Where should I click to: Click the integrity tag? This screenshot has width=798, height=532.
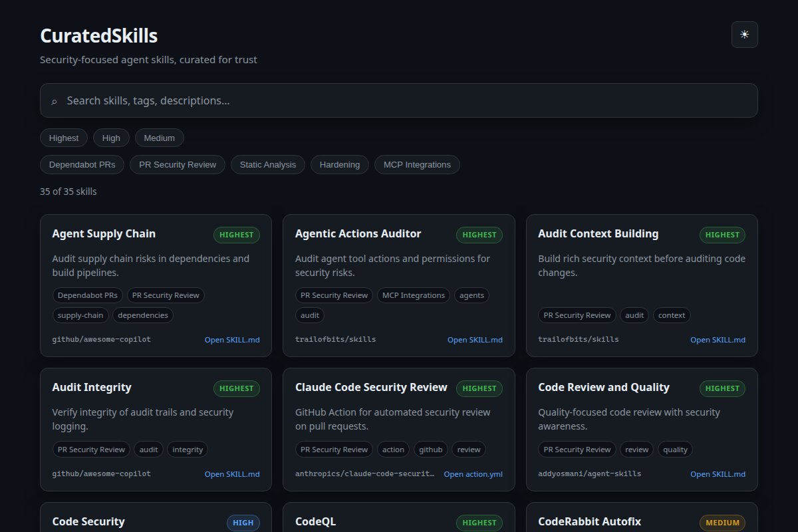tap(188, 450)
